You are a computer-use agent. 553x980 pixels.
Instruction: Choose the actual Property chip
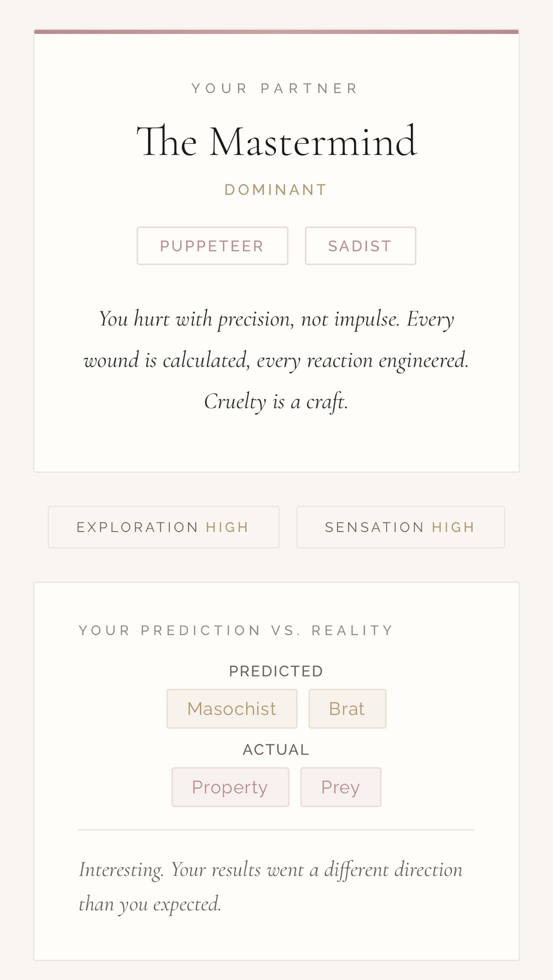click(230, 787)
